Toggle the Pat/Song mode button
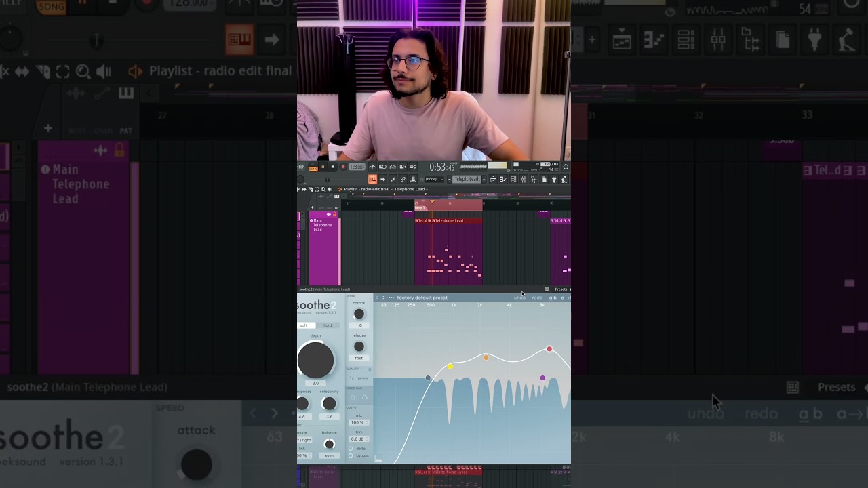868x488 pixels. click(313, 167)
